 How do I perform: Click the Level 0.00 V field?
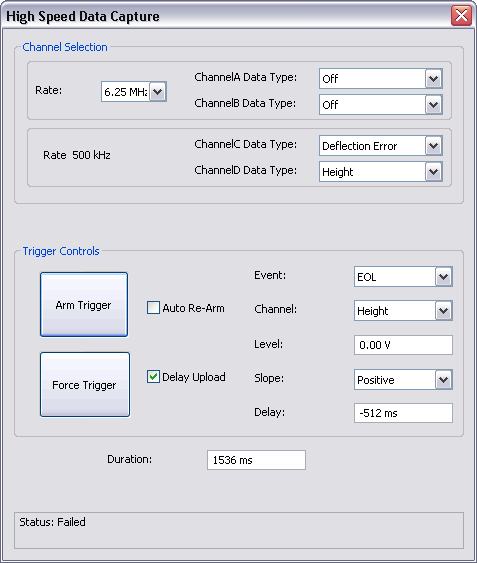(x=403, y=345)
